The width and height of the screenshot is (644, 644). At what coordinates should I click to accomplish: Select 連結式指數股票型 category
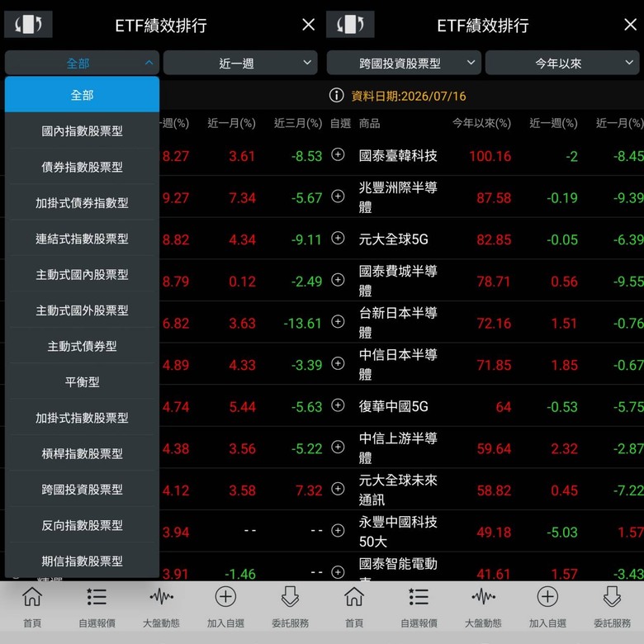(82, 239)
